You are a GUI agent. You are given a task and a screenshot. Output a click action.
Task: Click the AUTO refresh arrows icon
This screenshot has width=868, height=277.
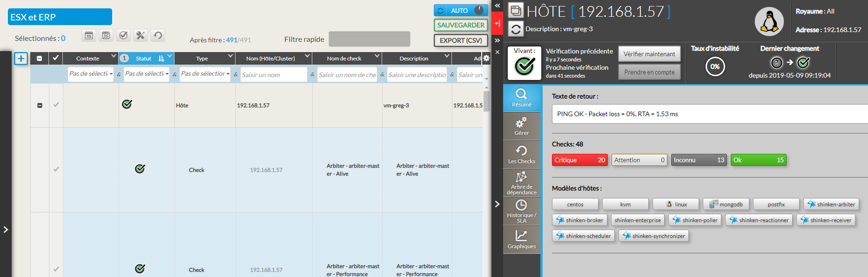coord(440,11)
